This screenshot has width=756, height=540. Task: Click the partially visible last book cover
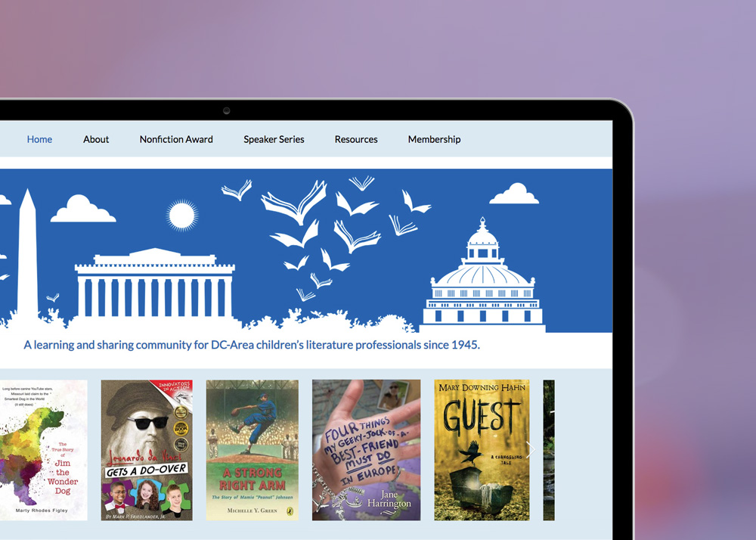[549, 450]
